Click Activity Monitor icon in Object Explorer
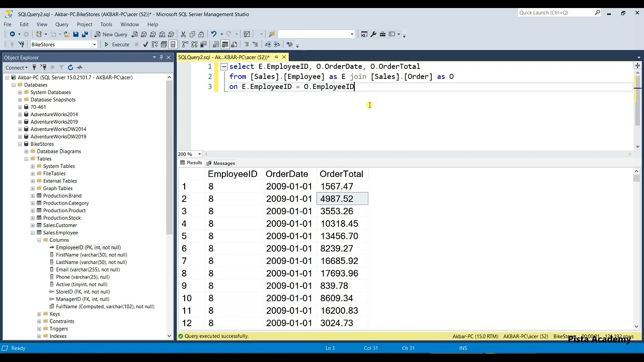The image size is (644, 362). coord(79,67)
